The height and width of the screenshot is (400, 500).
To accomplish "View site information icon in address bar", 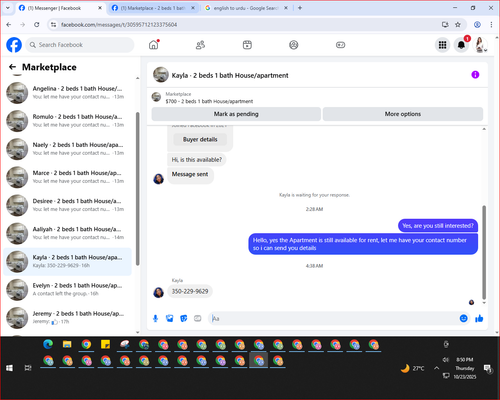I will click(x=53, y=24).
